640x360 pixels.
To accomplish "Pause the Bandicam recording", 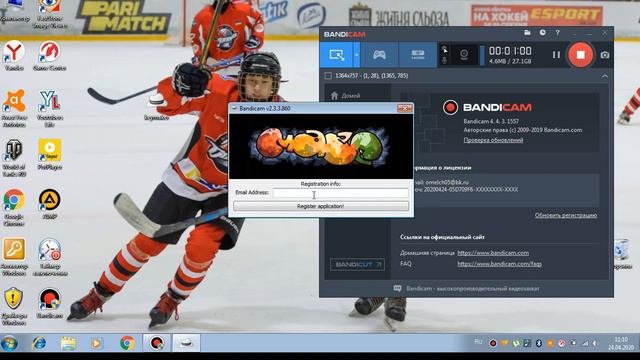I will pyautogui.click(x=556, y=55).
